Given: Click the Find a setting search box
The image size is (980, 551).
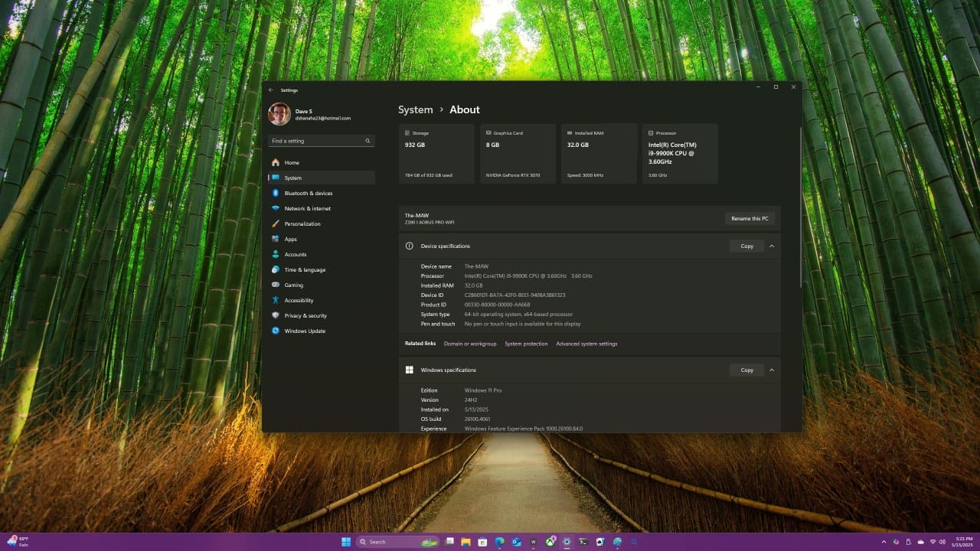Looking at the screenshot, I should tap(322, 141).
